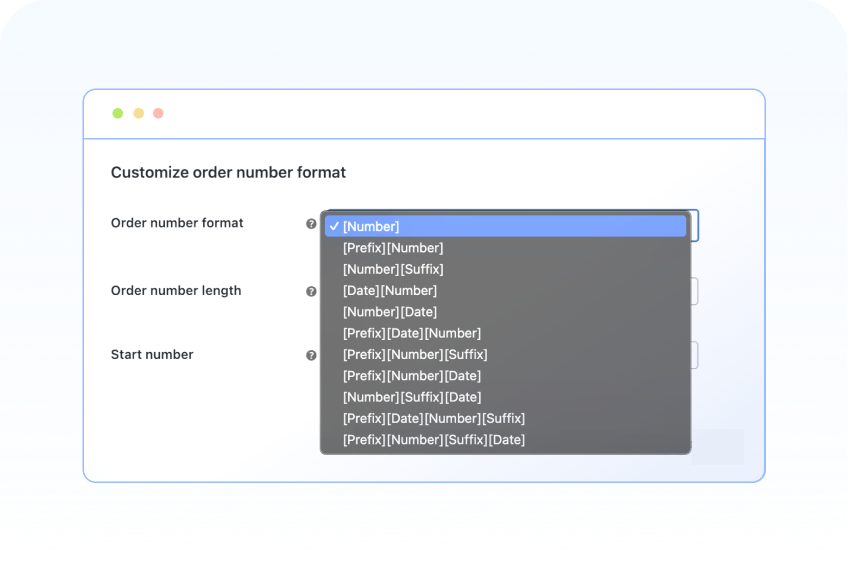Click the Start number label
This screenshot has height=578, width=848.
click(152, 354)
